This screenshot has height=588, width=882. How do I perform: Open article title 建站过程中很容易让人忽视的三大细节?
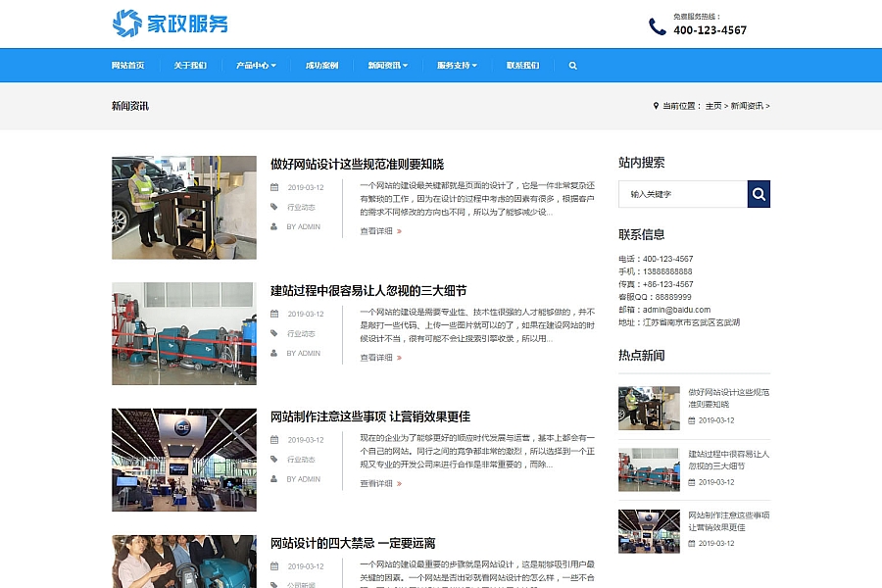coord(368,291)
